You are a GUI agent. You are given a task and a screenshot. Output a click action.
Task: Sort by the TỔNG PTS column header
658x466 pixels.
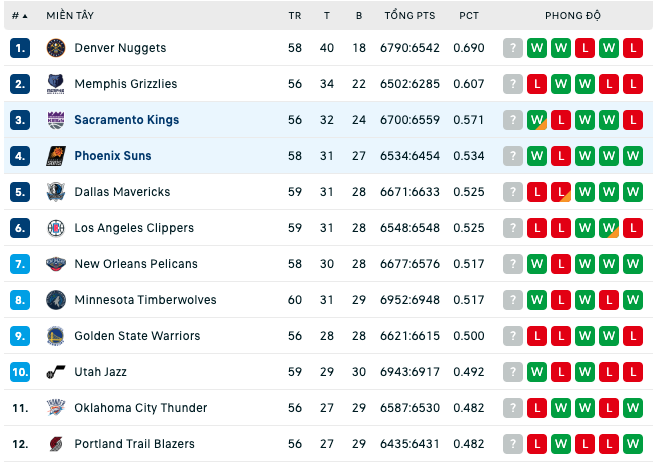(410, 16)
